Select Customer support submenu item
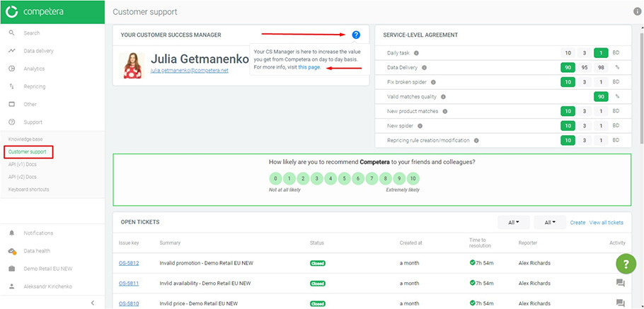This screenshot has width=644, height=309. [x=28, y=152]
